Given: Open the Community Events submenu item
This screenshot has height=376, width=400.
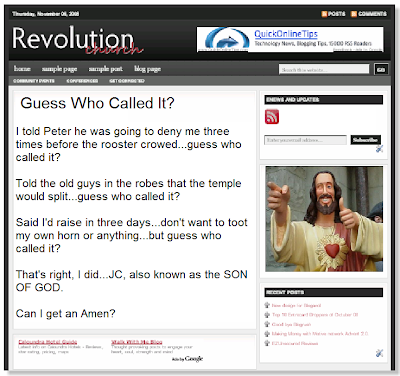Looking at the screenshot, I should [x=34, y=81].
